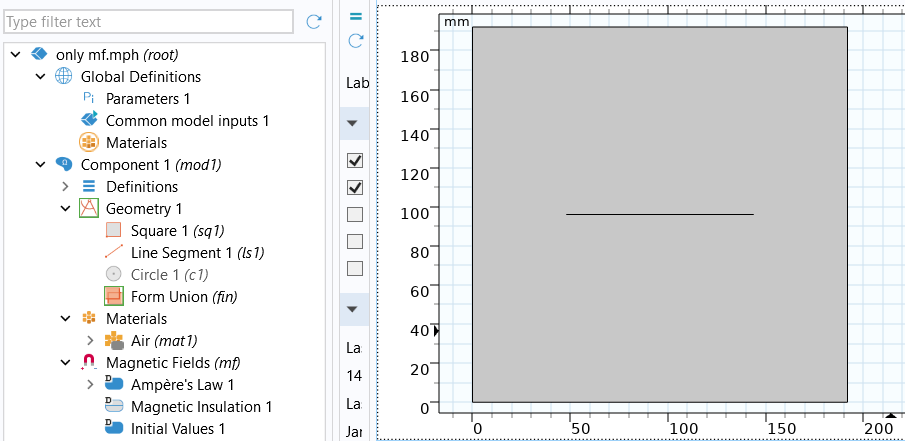Uncheck the second checked settings checkbox
Screen dimensions: 905x441
pos(355,187)
